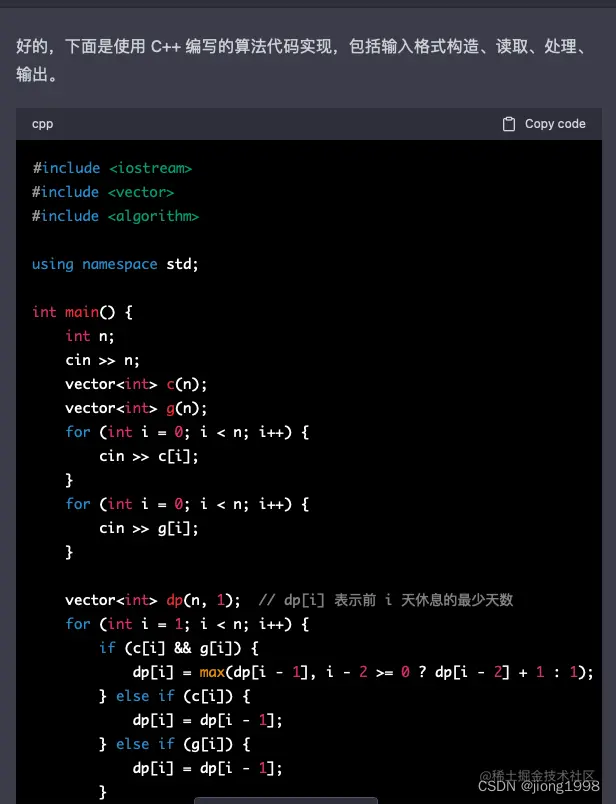
Task: Click the int n; declaration line
Action: (90, 336)
